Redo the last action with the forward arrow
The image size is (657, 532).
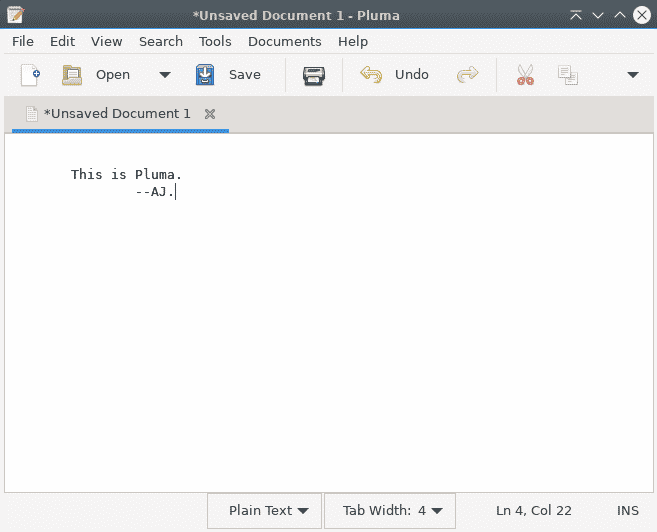pos(467,75)
